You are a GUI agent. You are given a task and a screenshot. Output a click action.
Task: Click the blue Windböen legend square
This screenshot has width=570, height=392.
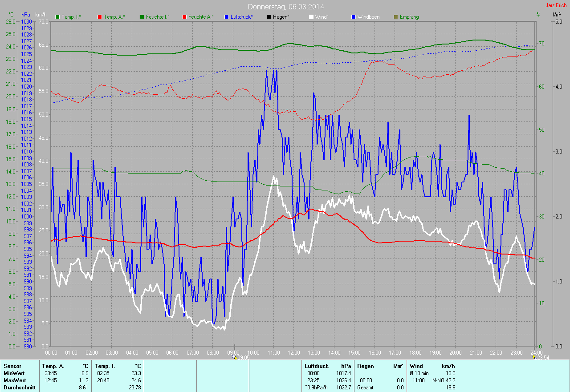pos(354,17)
